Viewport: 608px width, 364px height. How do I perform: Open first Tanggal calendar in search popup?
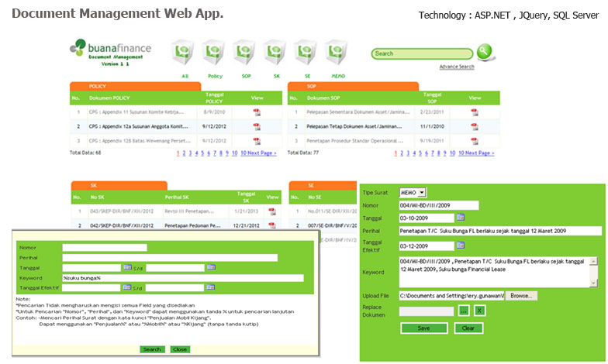(x=126, y=267)
